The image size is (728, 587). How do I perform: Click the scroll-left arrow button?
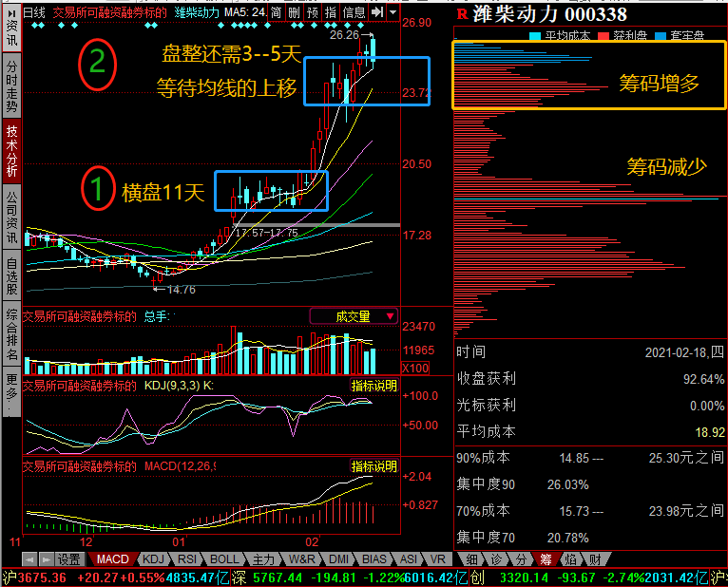tap(29, 559)
